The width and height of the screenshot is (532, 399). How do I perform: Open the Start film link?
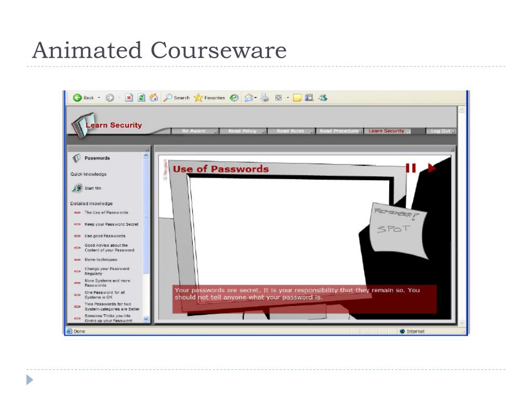(93, 188)
